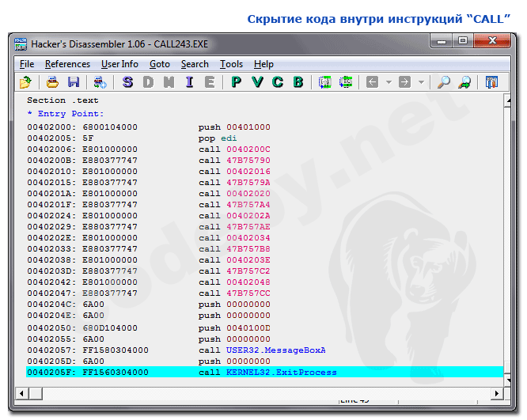Open the Search menu
The image size is (527, 420).
click(x=195, y=64)
